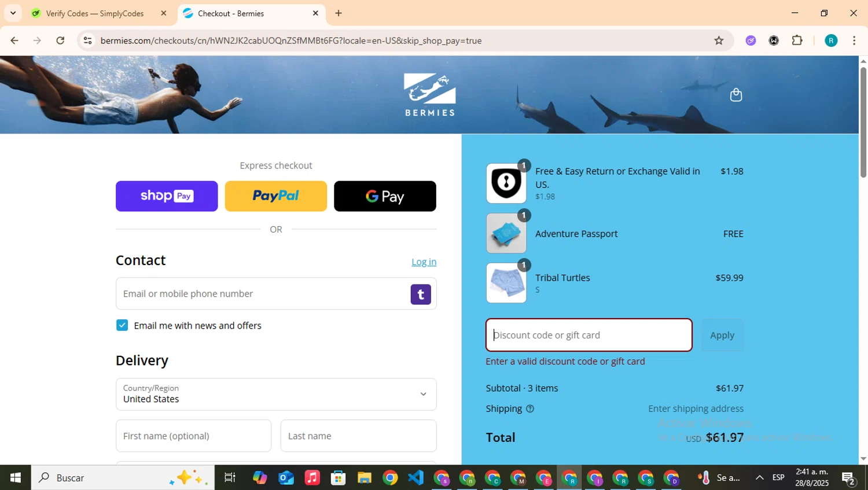The image size is (868, 490).
Task: Close the Checkout - Bermies tab
Action: [x=315, y=13]
